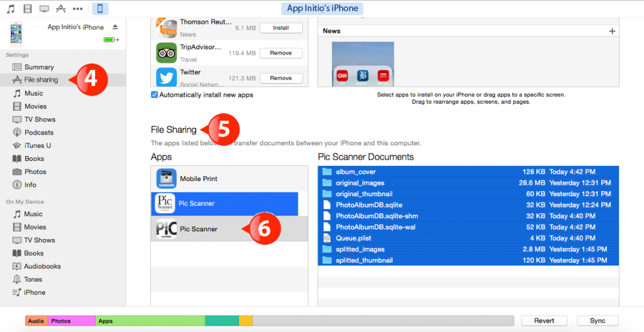This screenshot has height=332, width=644.
Task: Select the splitted_thumbnail folder
Action: 468,260
